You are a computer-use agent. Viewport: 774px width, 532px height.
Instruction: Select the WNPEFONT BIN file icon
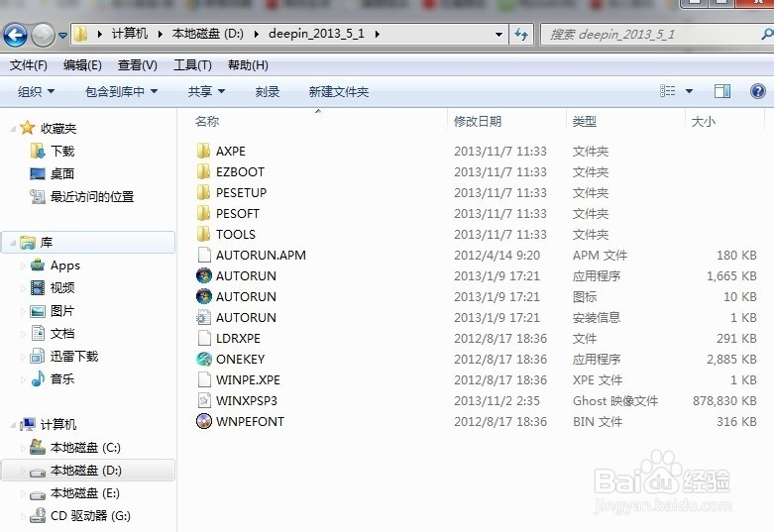204,421
